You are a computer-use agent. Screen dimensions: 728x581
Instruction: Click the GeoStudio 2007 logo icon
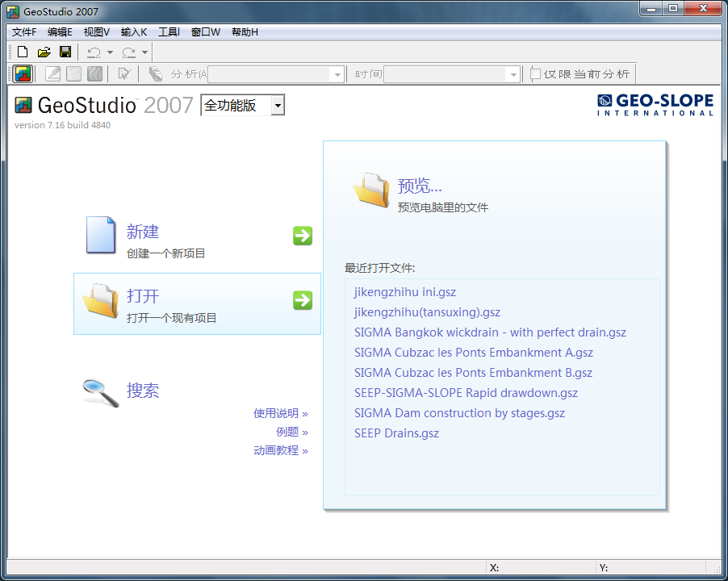23,106
